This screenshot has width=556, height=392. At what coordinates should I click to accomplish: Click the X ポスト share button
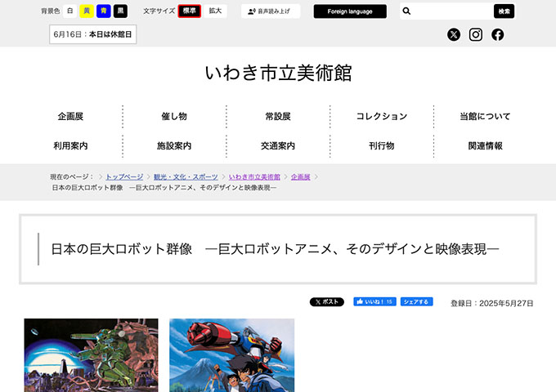326,301
